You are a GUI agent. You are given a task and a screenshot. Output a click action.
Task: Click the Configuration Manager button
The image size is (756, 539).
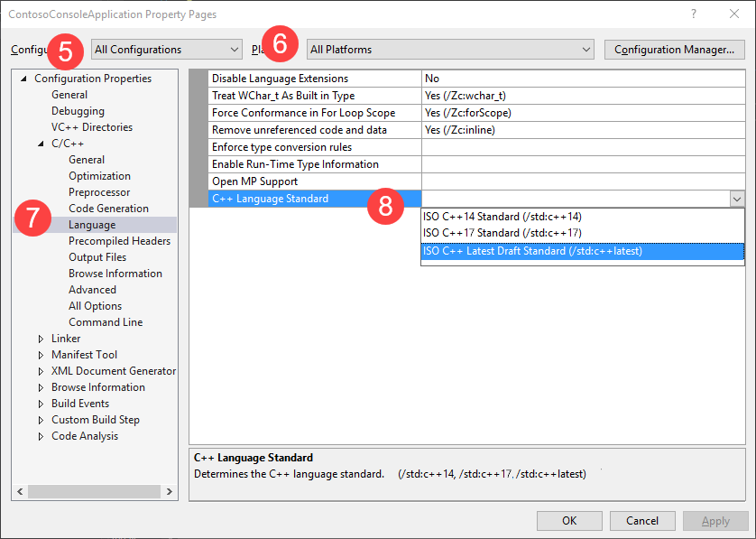coord(674,50)
